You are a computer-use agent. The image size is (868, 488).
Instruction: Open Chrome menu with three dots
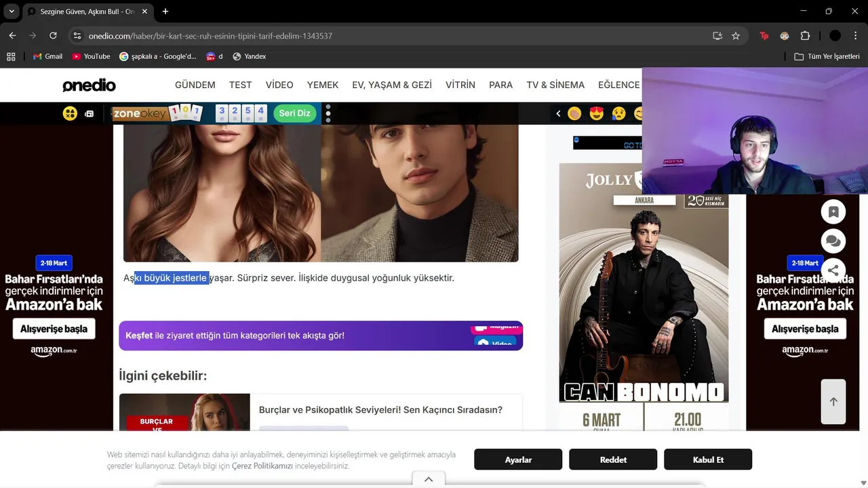point(854,36)
